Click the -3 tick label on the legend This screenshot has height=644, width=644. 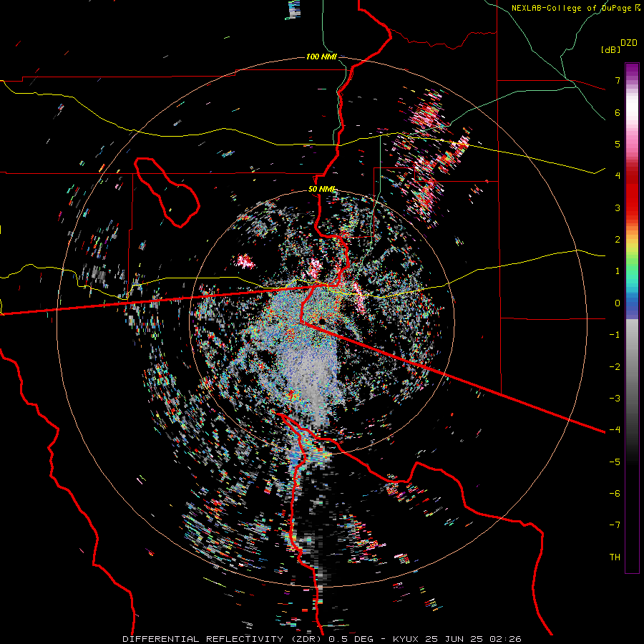615,398
